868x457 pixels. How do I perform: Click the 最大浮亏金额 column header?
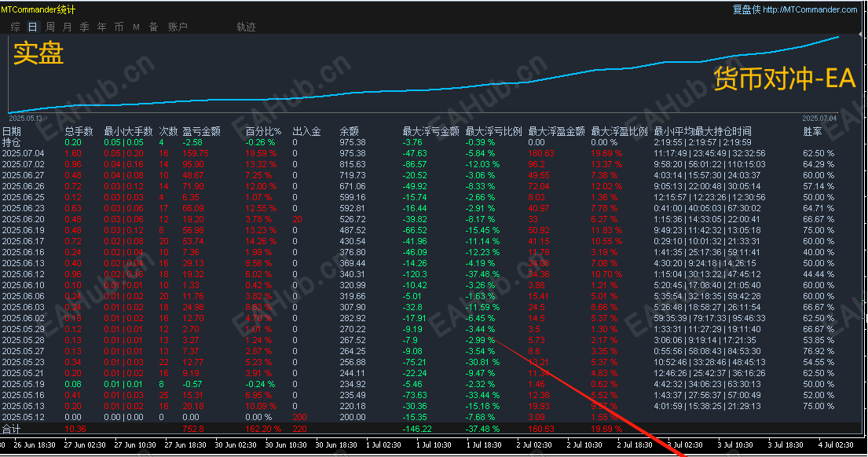[x=430, y=131]
